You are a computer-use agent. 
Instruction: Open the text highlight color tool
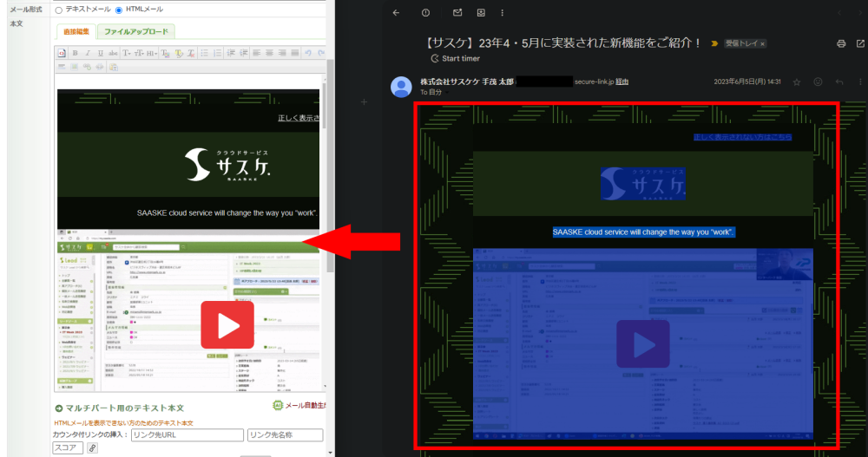coord(178,53)
